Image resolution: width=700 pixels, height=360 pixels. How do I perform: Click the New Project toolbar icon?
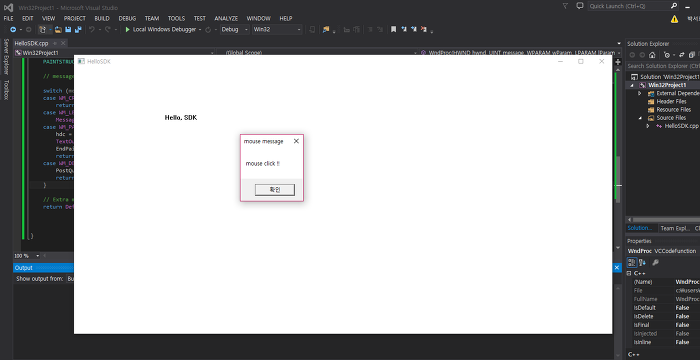tap(42, 29)
